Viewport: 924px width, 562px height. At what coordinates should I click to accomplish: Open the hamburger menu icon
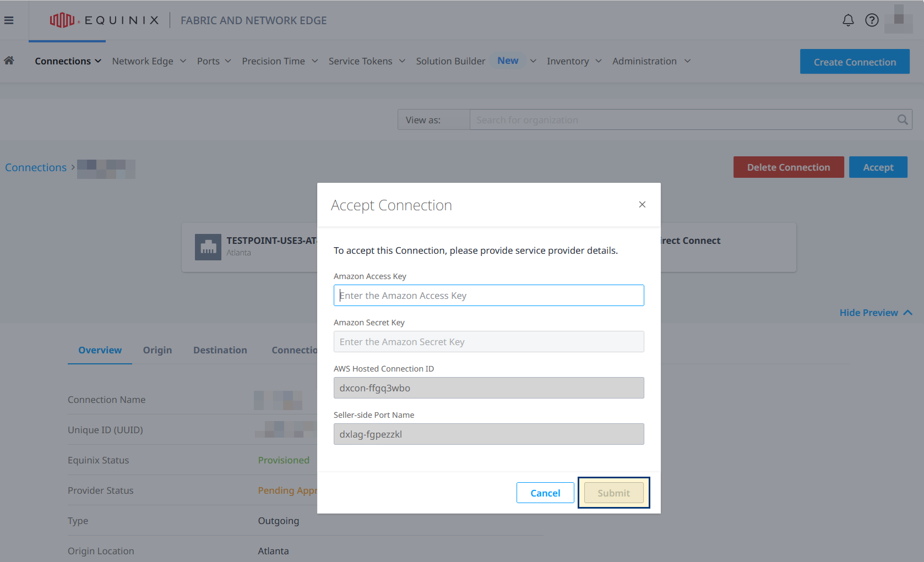pyautogui.click(x=9, y=20)
